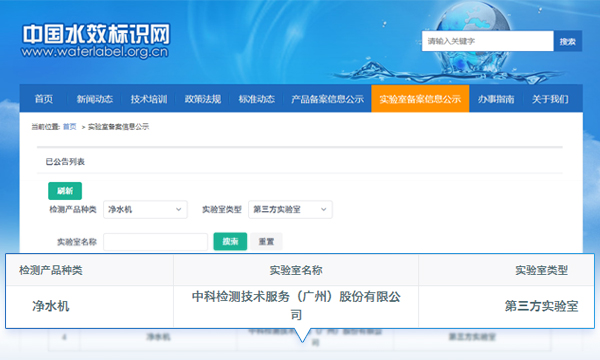
Task: Select 政策法规 in the nav bar
Action: [x=203, y=99]
